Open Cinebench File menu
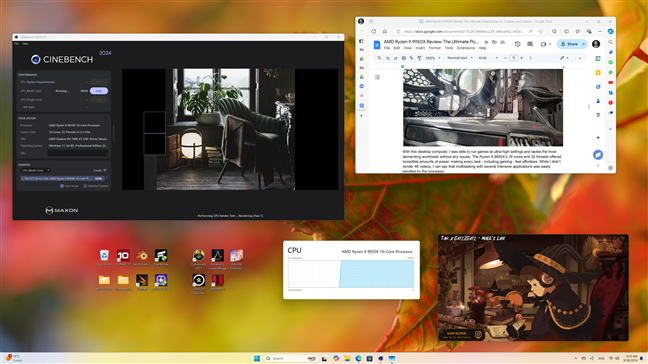 (17, 43)
